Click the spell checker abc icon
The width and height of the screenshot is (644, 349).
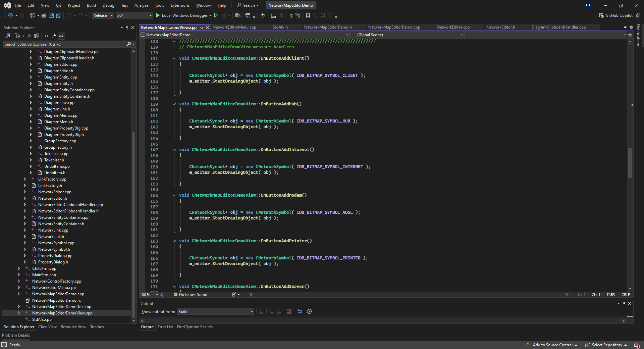tap(263, 15)
